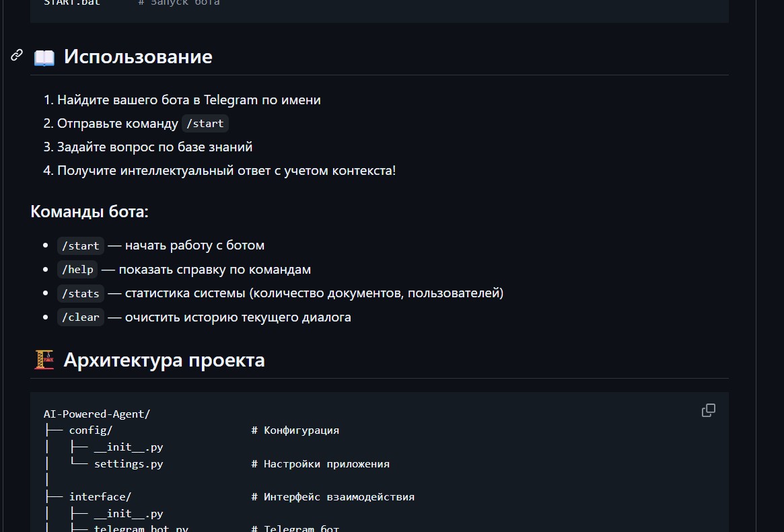Image resolution: width=784 pixels, height=532 pixels.
Task: Select the /stats command code tag
Action: pyautogui.click(x=81, y=293)
